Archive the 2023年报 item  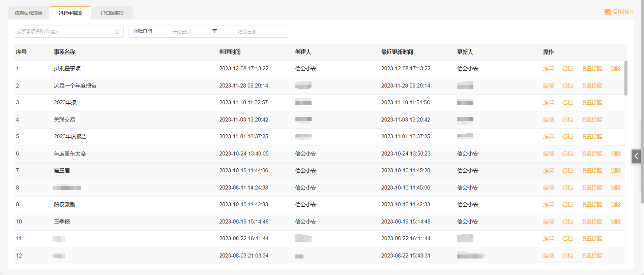tap(567, 103)
